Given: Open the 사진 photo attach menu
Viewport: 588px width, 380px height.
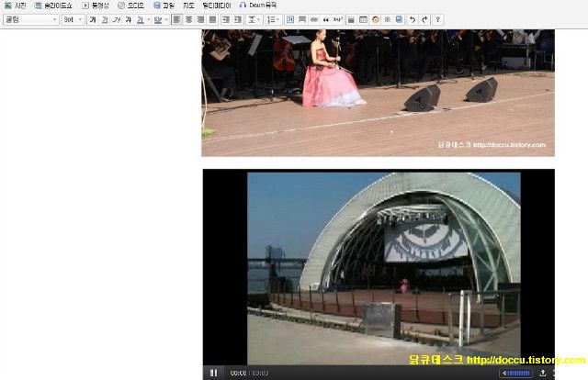Looking at the screenshot, I should (x=16, y=6).
